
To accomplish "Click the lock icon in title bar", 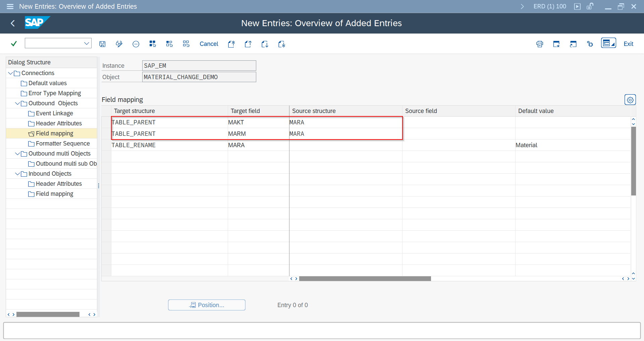I will pos(590,6).
